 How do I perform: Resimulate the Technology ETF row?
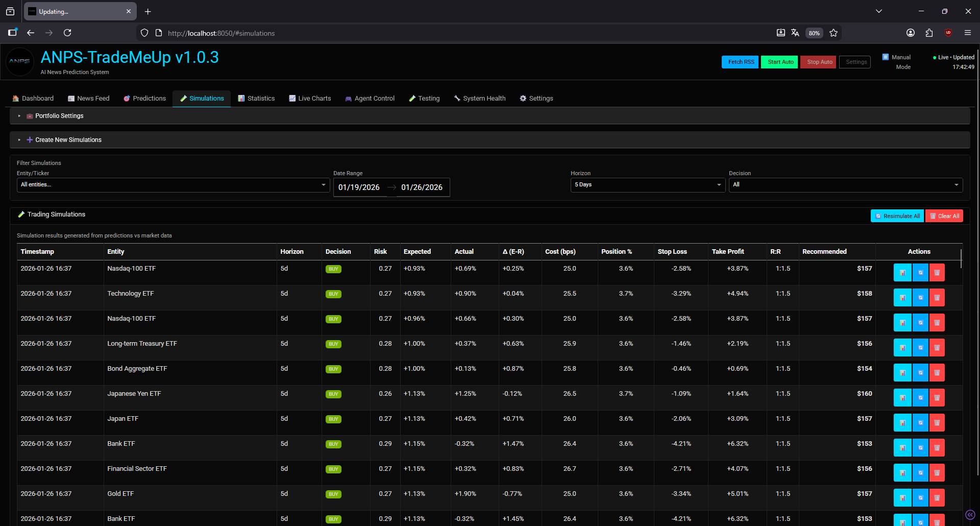click(920, 298)
